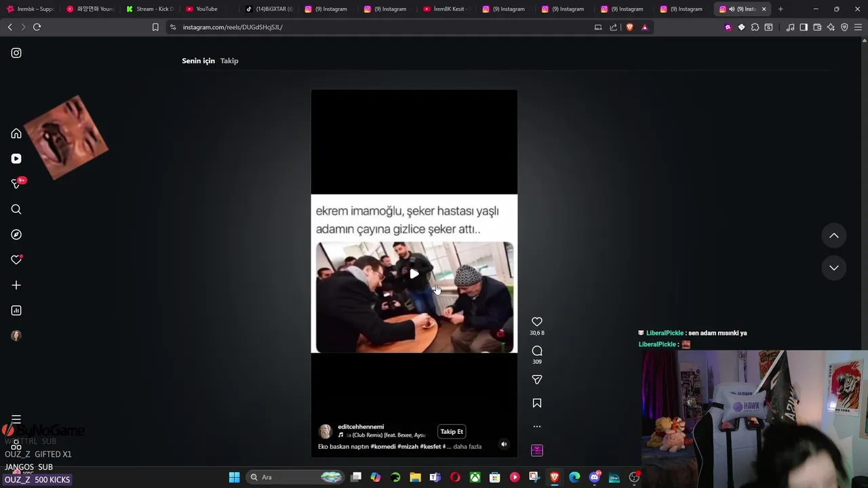
Task: Open Instagram logo home link
Action: tap(16, 53)
